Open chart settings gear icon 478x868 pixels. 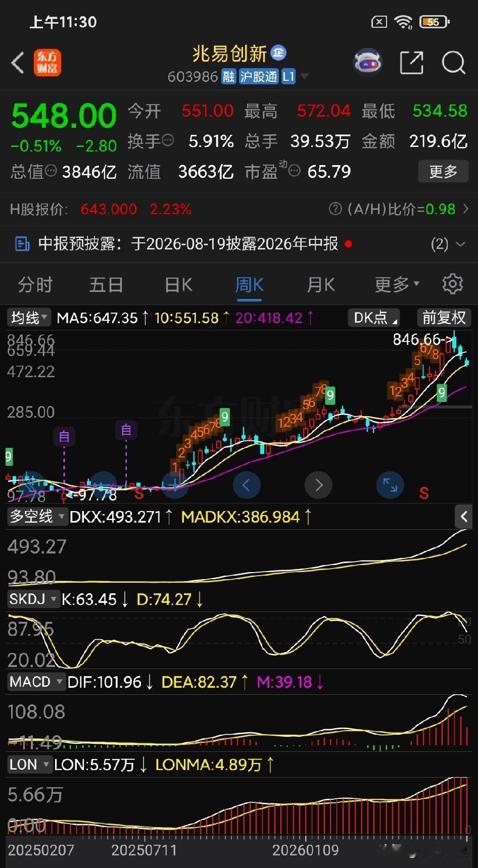[452, 284]
